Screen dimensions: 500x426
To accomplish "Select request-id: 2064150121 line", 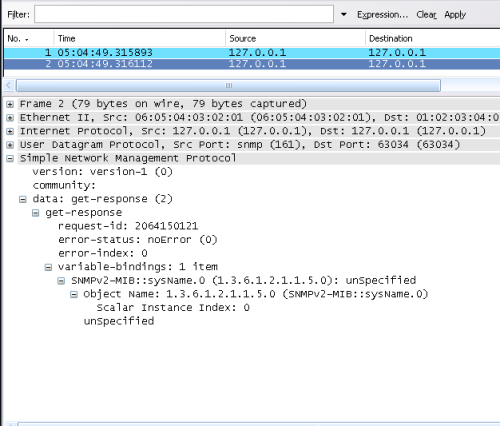I will click(128, 226).
